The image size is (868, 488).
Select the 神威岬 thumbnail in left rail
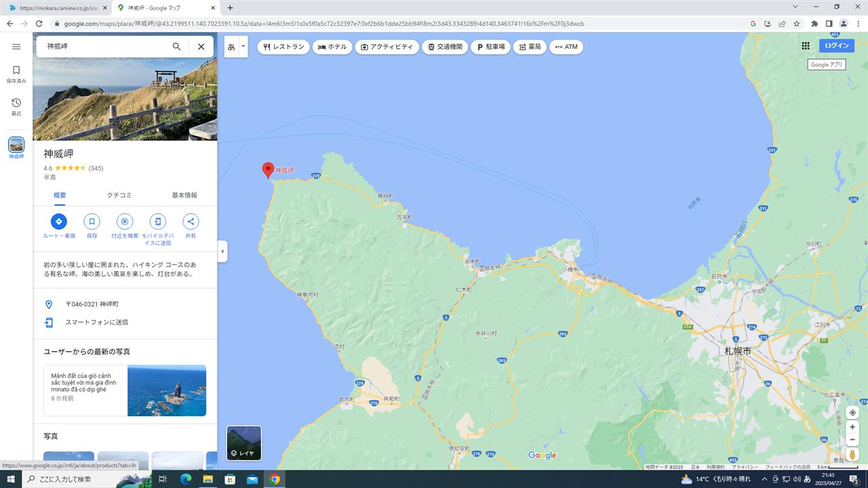(x=16, y=145)
